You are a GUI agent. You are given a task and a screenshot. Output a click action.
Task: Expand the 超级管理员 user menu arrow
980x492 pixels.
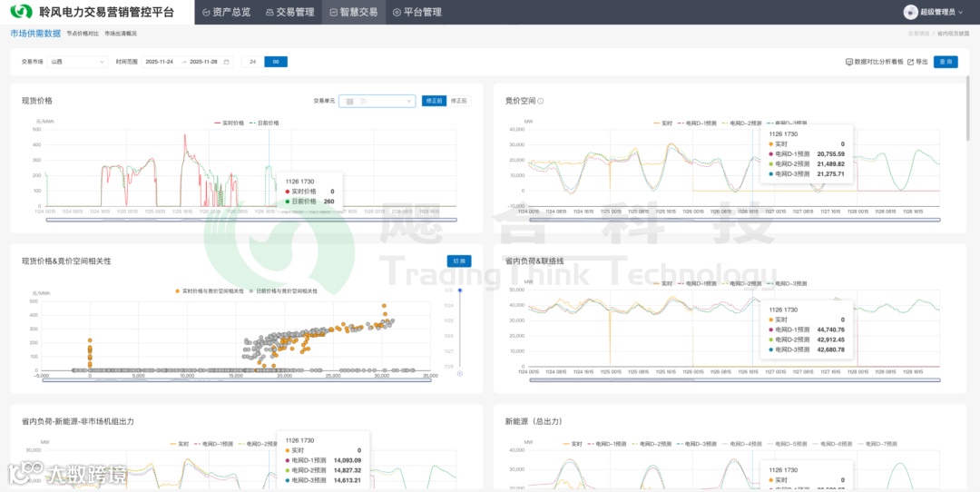[x=961, y=12]
